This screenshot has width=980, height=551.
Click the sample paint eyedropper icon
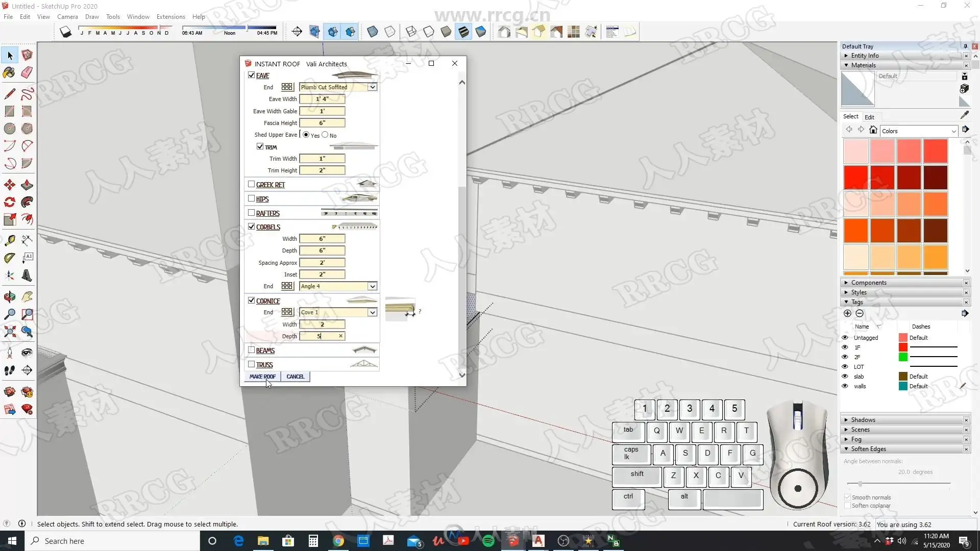point(964,115)
